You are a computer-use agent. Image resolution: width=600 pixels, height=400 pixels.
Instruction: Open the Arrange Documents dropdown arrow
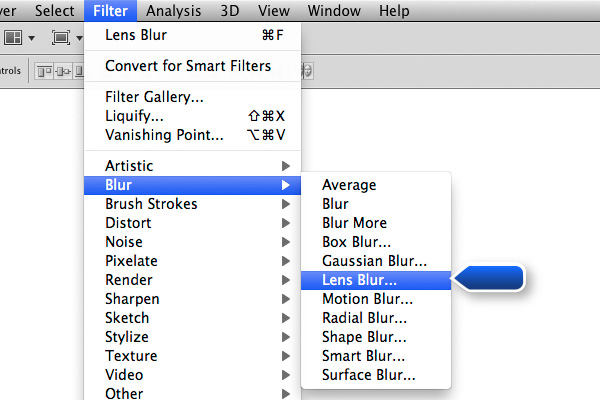point(32,38)
